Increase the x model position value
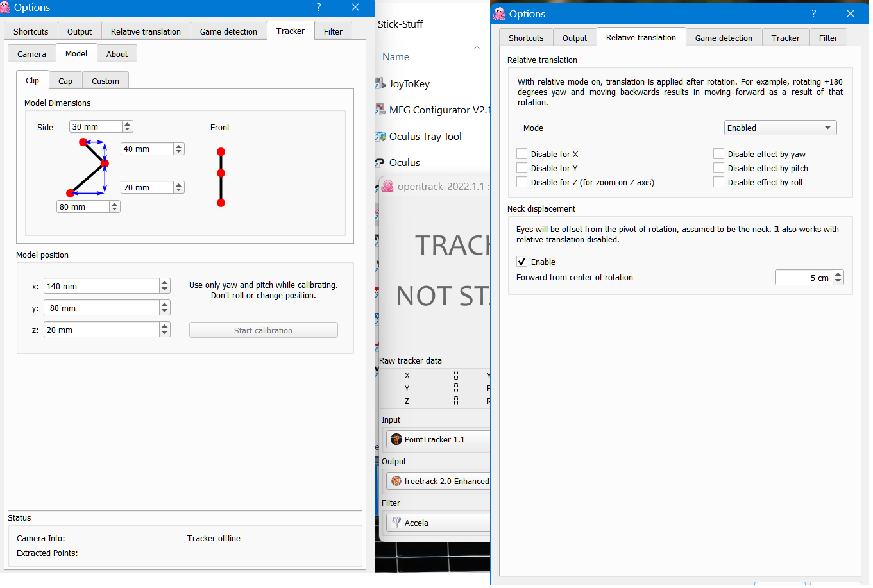This screenshot has width=873, height=588. coord(165,283)
